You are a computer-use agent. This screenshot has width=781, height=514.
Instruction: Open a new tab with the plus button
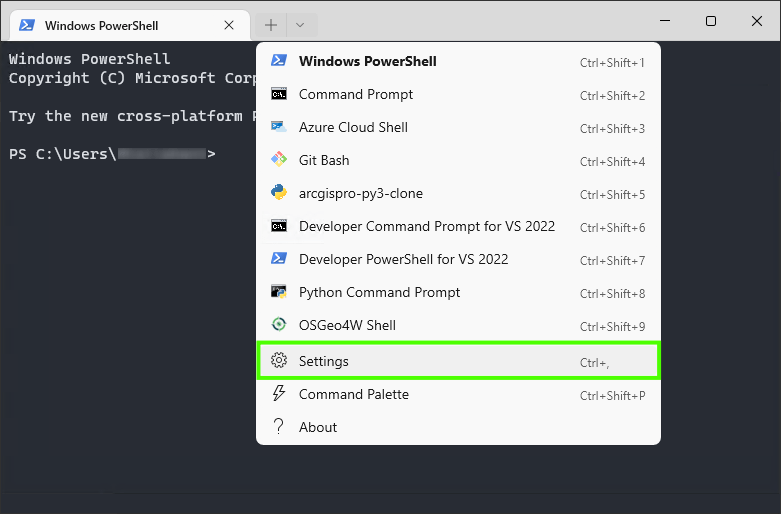[x=271, y=25]
